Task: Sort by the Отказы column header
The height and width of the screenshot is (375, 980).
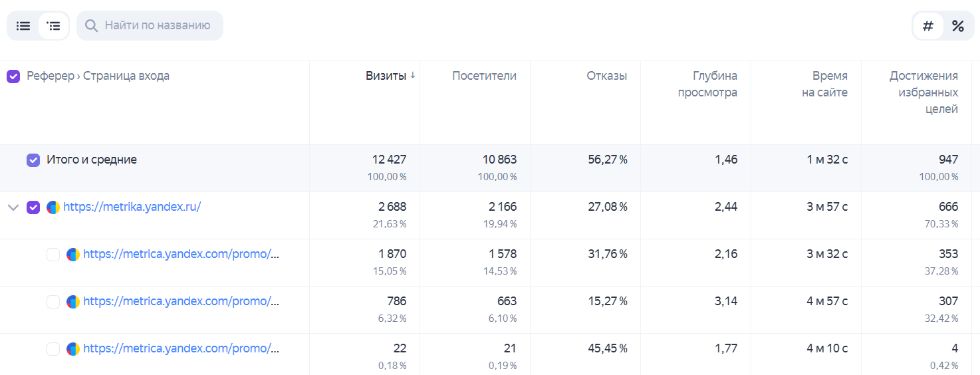Action: 606,76
